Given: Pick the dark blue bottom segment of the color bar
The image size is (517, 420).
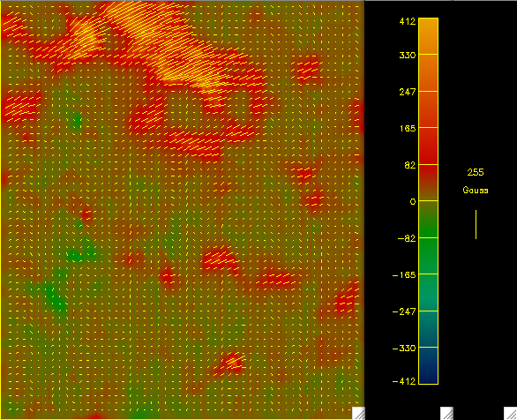Looking at the screenshot, I should coord(428,365).
